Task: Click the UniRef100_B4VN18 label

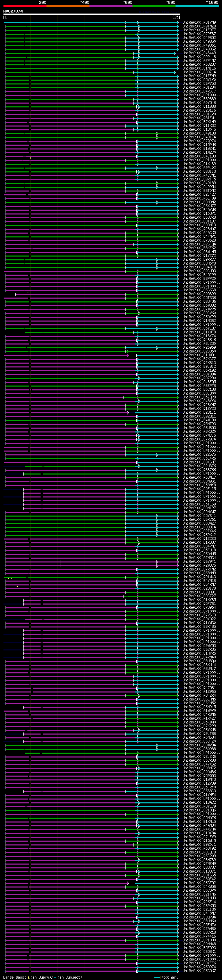Action: coord(199,581)
